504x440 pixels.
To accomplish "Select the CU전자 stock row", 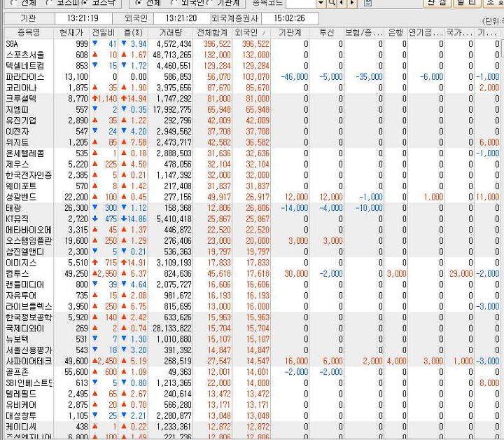I will (x=252, y=131).
